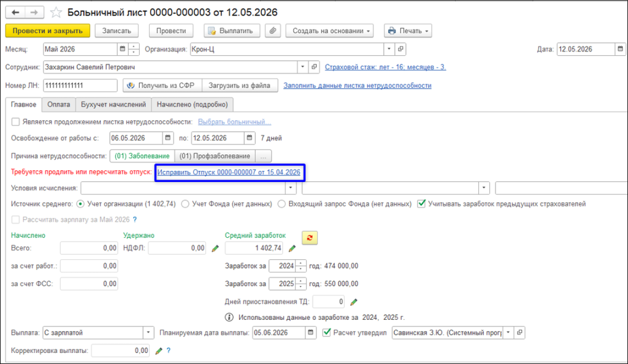Open Заполнить данные листка нетрудоспособности link

tap(358, 86)
